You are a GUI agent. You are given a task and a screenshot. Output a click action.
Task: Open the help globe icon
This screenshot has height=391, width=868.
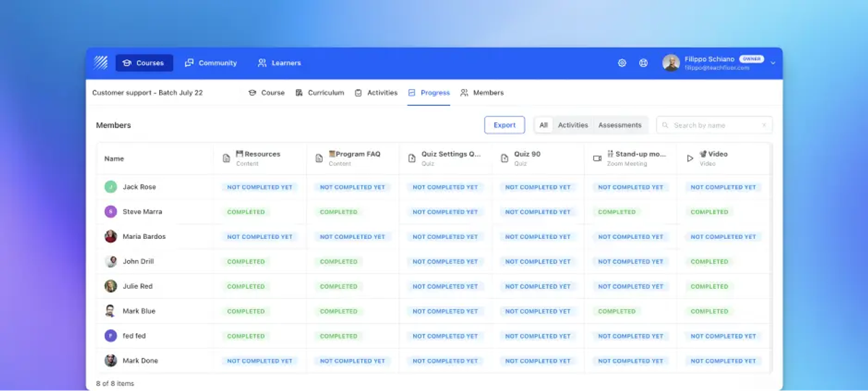(643, 63)
